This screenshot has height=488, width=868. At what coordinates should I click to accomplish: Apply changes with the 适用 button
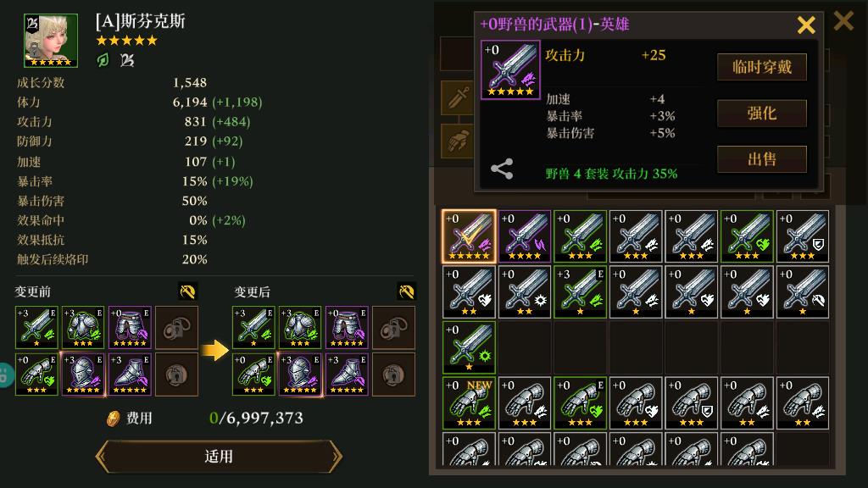click(x=219, y=457)
